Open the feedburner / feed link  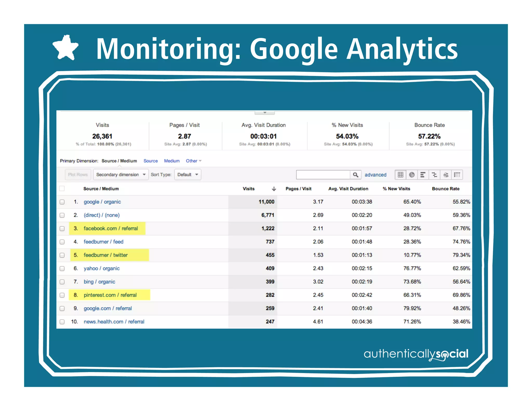click(103, 242)
